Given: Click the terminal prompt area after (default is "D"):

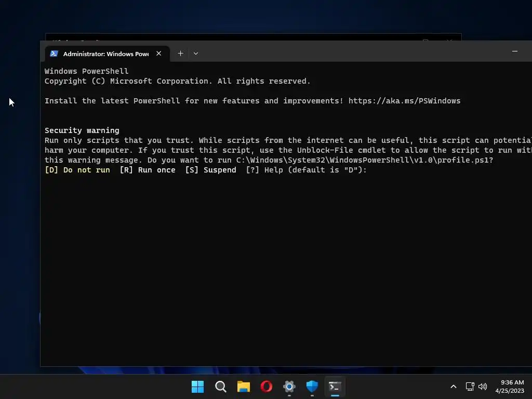Looking at the screenshot, I should tap(372, 170).
